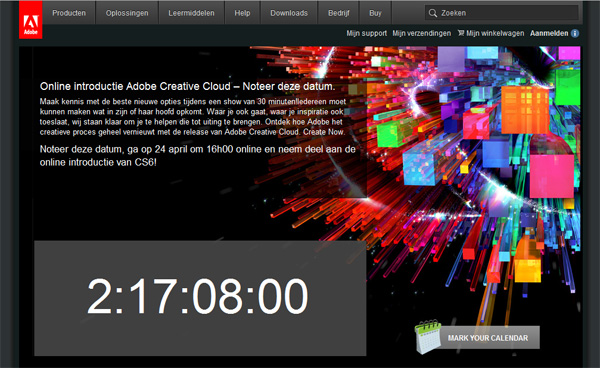Open the Leermiddelen menu
The height and width of the screenshot is (368, 600).
coord(191,13)
